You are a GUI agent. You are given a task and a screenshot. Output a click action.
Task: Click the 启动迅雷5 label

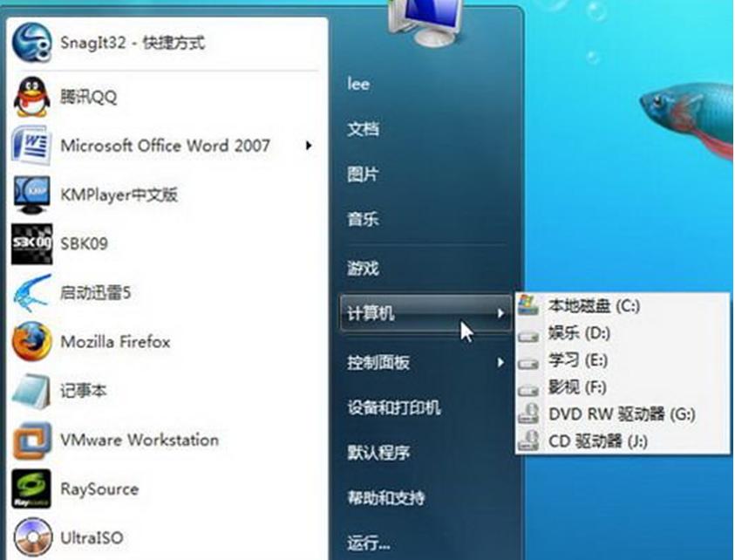pyautogui.click(x=96, y=293)
